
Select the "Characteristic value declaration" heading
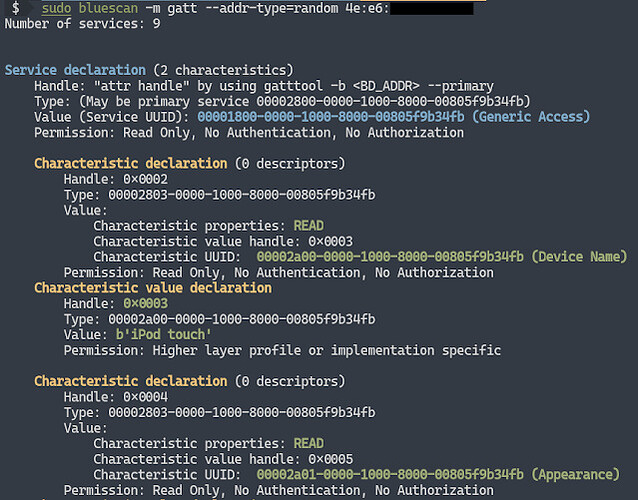click(x=153, y=288)
